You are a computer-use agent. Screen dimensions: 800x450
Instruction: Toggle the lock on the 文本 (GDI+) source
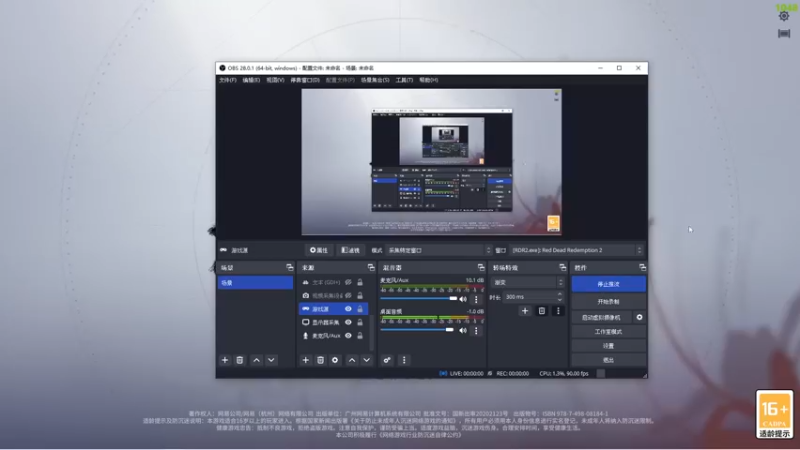point(360,282)
